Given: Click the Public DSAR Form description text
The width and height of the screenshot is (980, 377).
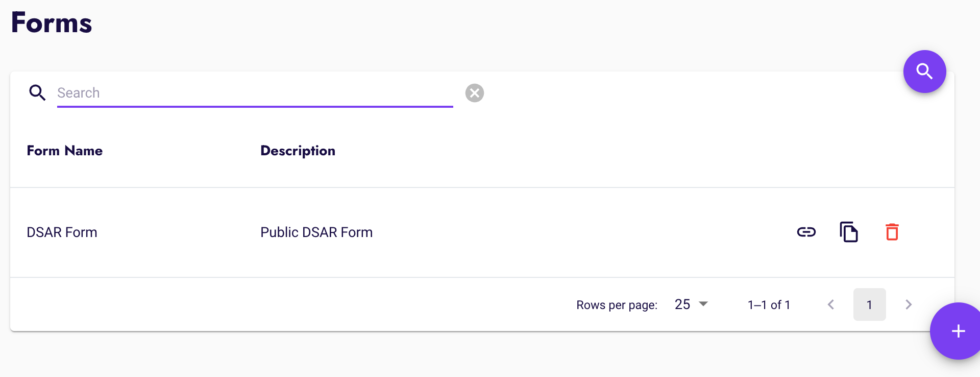Looking at the screenshot, I should (316, 232).
